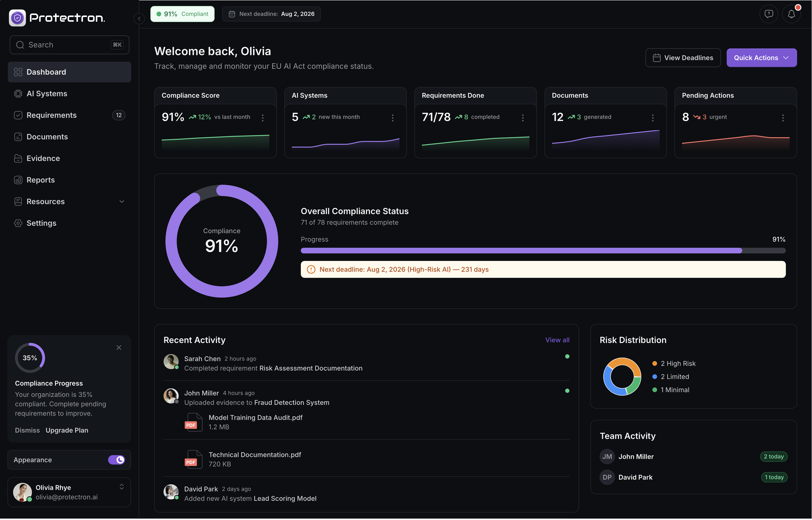Open the Quick Actions dropdown
Image resolution: width=812 pixels, height=520 pixels.
761,57
